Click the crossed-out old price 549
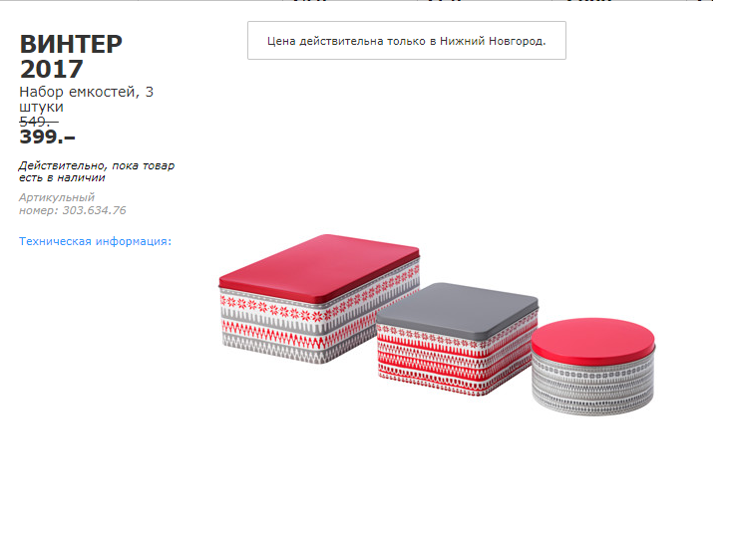The width and height of the screenshot is (730, 560). (39, 122)
